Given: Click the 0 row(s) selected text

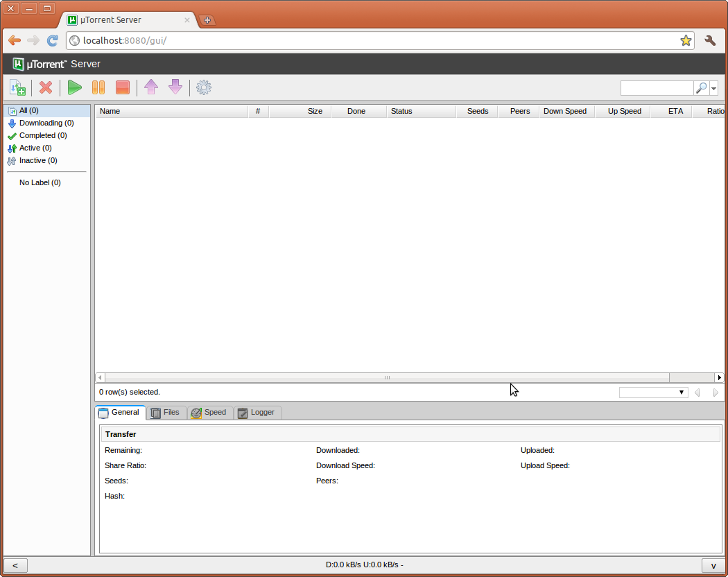Looking at the screenshot, I should pyautogui.click(x=130, y=392).
